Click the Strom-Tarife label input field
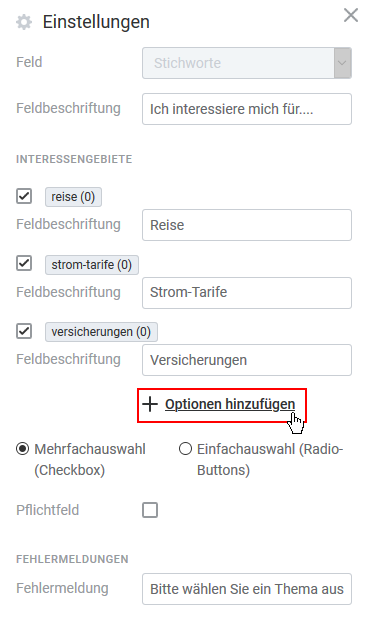366x617 pixels. pos(247,293)
